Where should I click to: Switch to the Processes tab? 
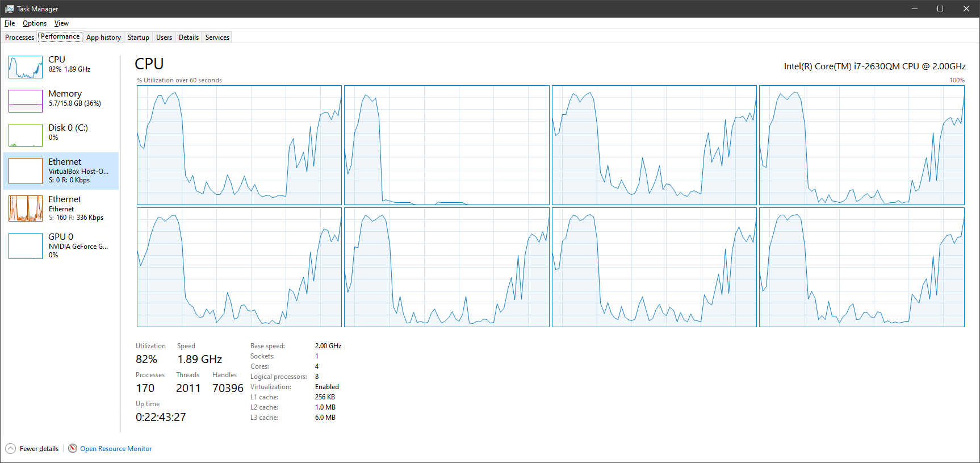pos(19,37)
